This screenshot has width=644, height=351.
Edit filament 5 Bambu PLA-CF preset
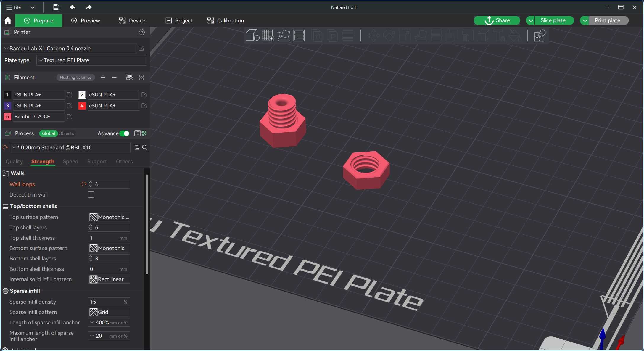70,117
